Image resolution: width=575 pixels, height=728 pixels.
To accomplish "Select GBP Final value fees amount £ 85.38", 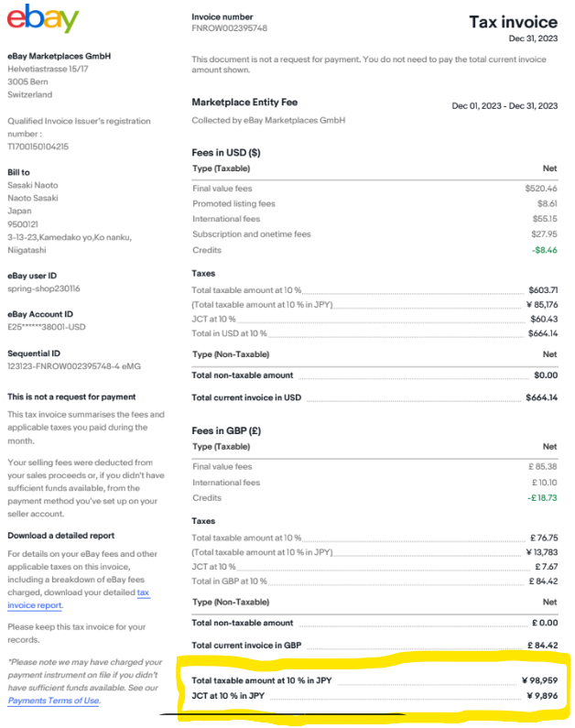I will click(543, 467).
